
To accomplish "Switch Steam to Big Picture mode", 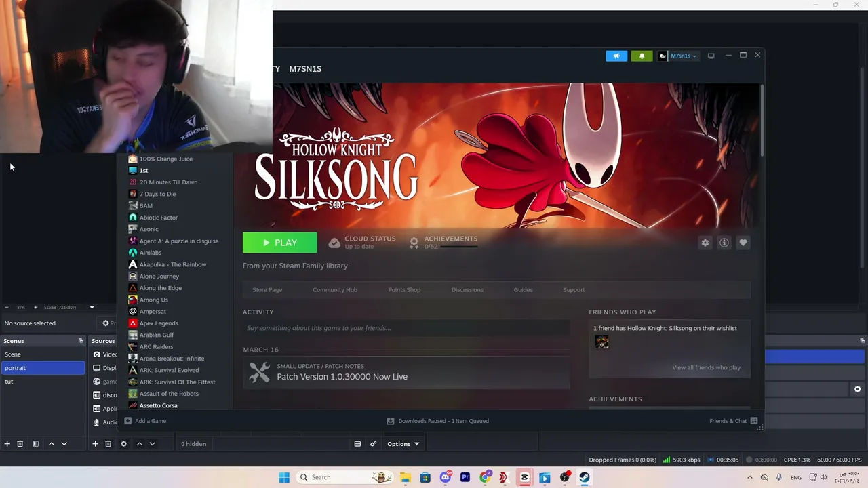I will click(x=711, y=56).
